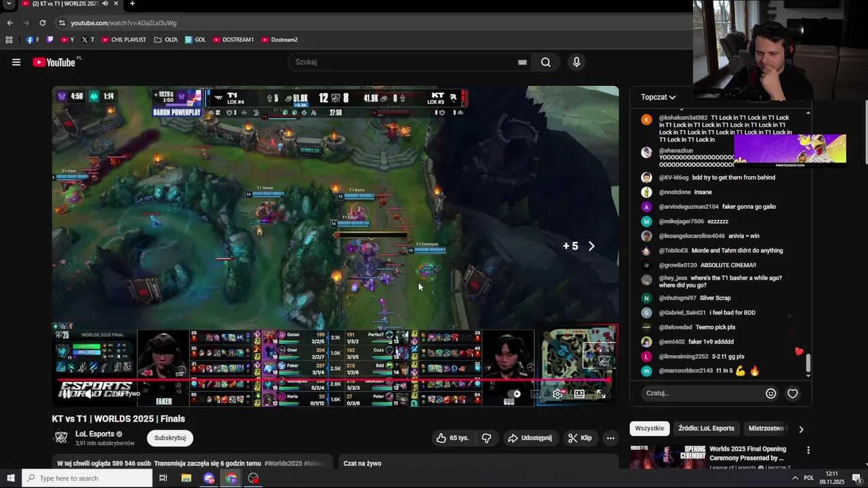Open the Facebook 'F' bookmark
The image size is (868, 488).
tap(33, 40)
